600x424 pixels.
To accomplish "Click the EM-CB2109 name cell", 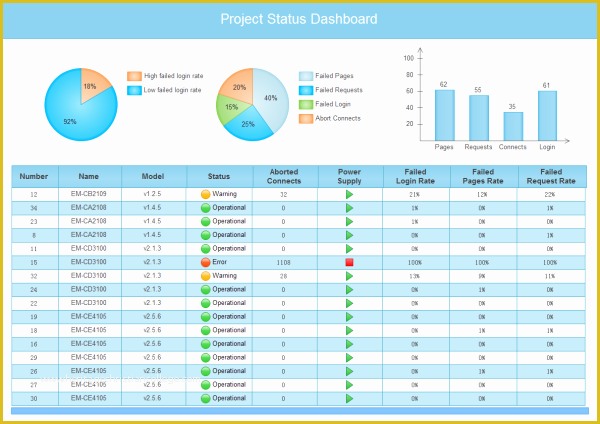I will click(88, 194).
